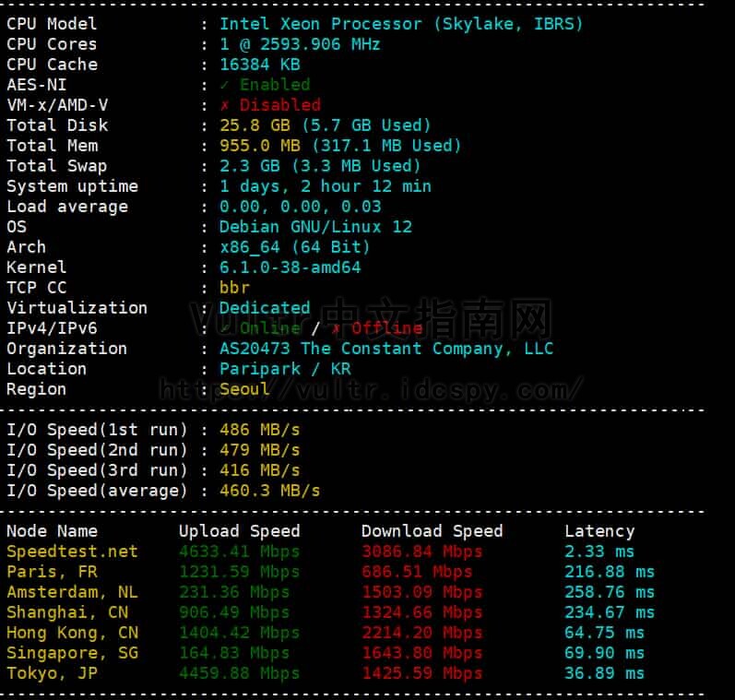
Task: Click the Upload Speed column header
Action: pyautogui.click(x=239, y=531)
